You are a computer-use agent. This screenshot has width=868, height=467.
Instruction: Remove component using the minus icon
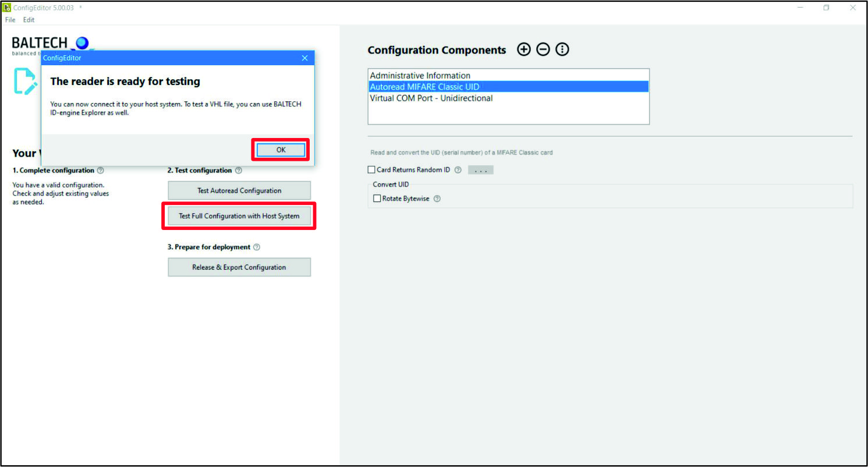[x=543, y=49]
